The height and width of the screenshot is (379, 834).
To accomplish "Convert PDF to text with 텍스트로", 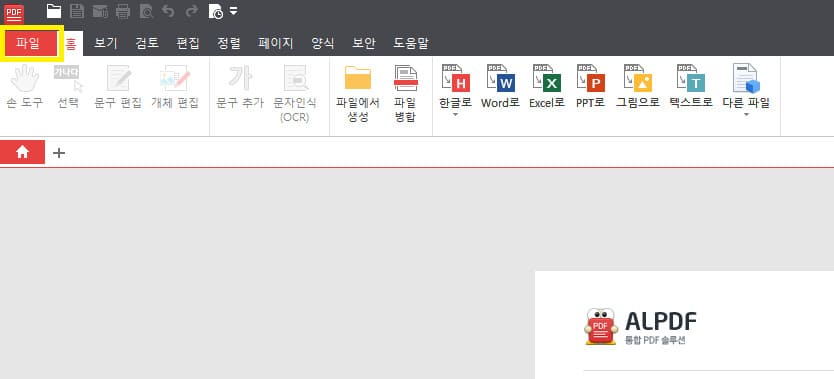I will [691, 87].
